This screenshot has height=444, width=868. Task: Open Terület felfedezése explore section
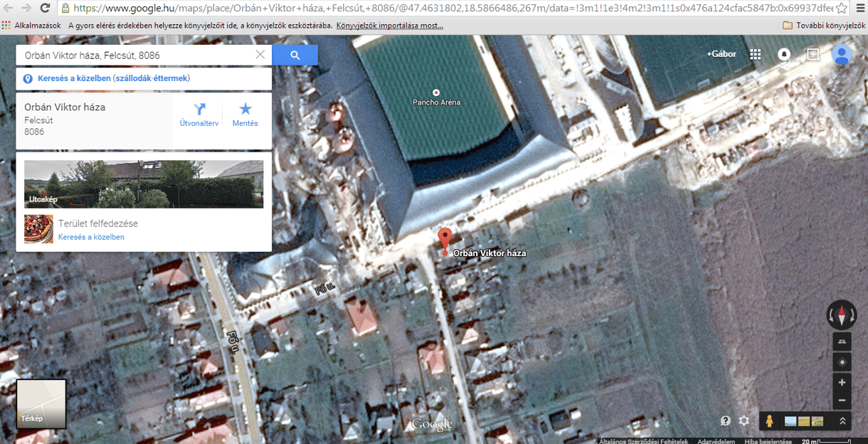pyautogui.click(x=98, y=223)
